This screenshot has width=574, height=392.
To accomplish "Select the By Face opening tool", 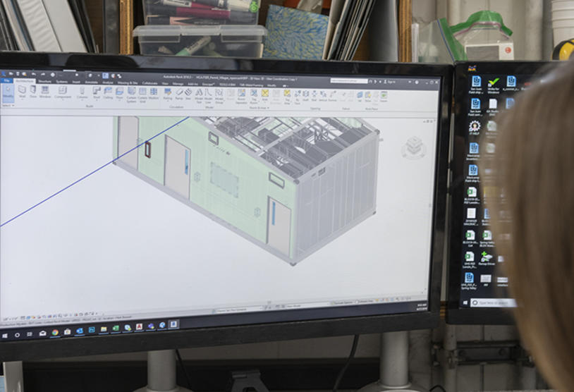I will click(x=298, y=97).
